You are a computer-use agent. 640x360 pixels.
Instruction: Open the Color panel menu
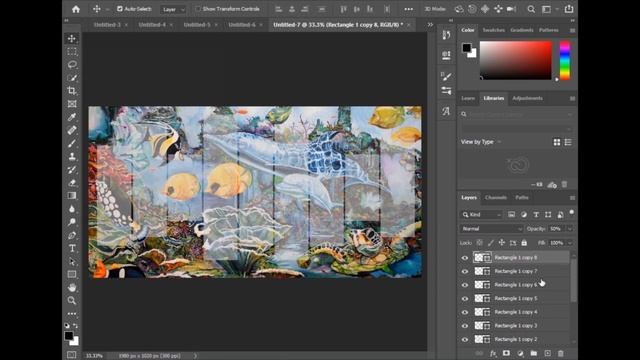pyautogui.click(x=572, y=31)
